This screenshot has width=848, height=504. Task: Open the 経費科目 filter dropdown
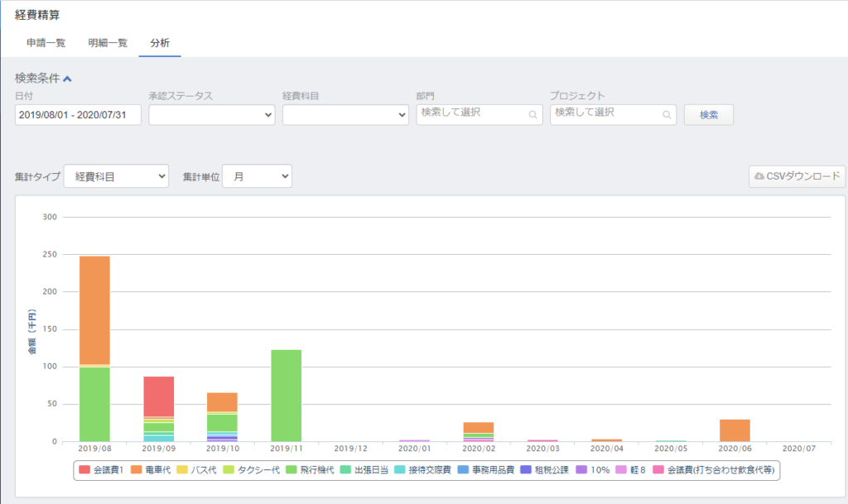(x=345, y=115)
